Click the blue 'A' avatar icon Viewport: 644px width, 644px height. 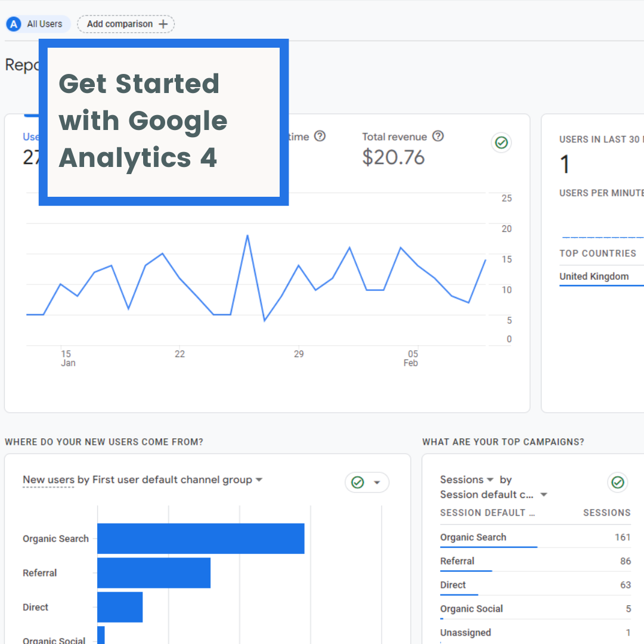point(14,24)
